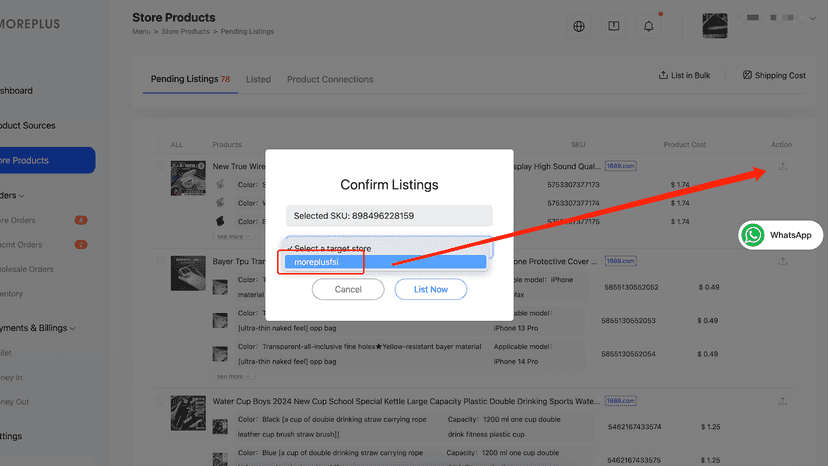The image size is (828, 466).
Task: Click variant thumbnail for iPhone 13 Pro row
Action: [x=220, y=320]
